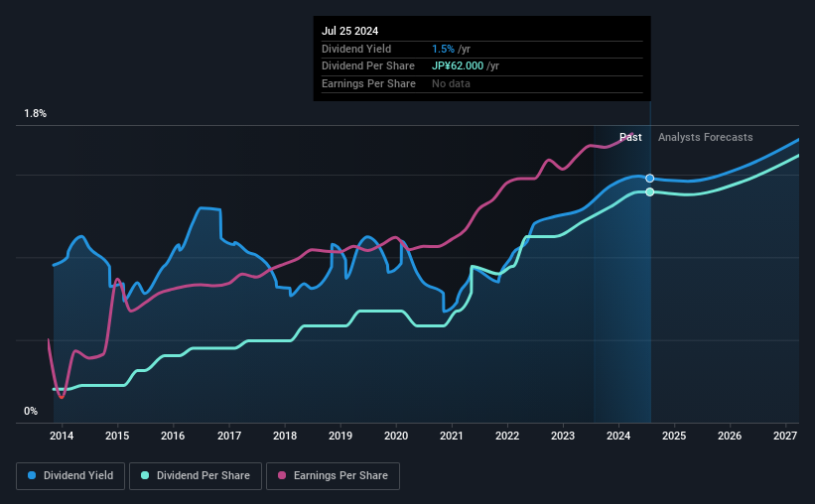Click the 2026 x-axis year label
This screenshot has height=504, width=815.
click(x=730, y=436)
